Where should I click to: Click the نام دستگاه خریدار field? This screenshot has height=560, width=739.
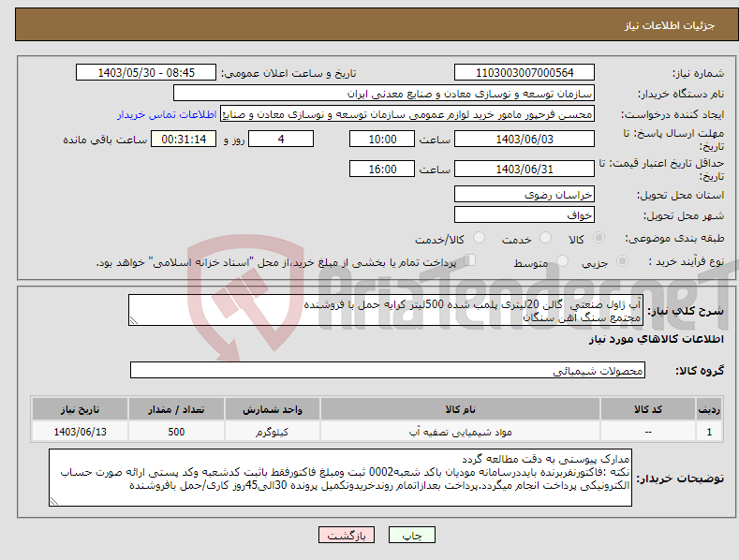[x=384, y=94]
